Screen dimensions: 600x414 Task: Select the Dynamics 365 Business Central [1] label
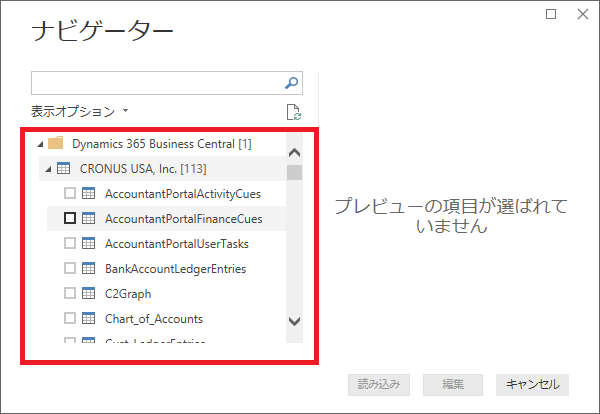coord(162,144)
